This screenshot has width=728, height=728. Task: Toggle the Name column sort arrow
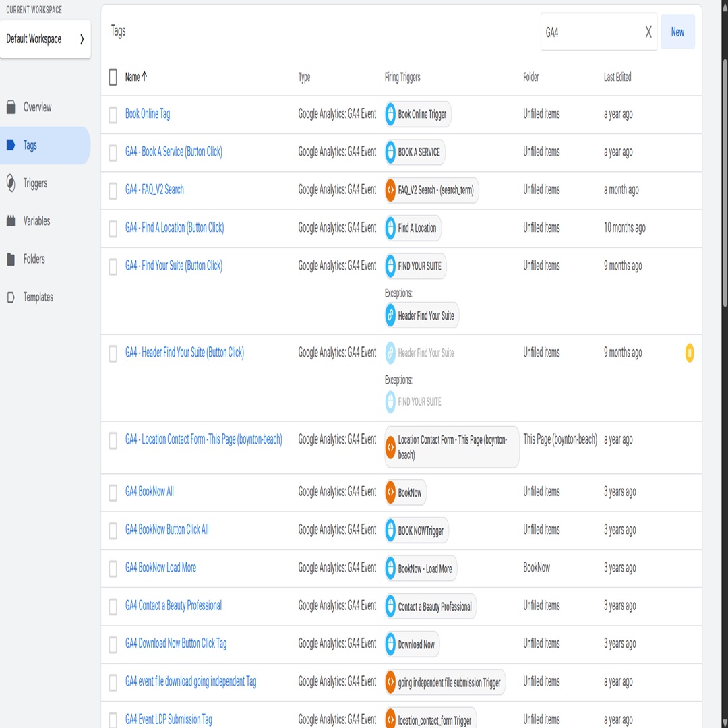[x=146, y=77]
